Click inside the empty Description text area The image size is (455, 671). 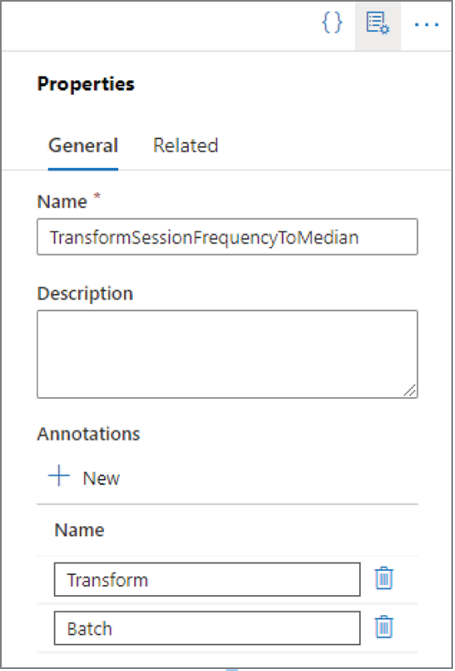(227, 354)
